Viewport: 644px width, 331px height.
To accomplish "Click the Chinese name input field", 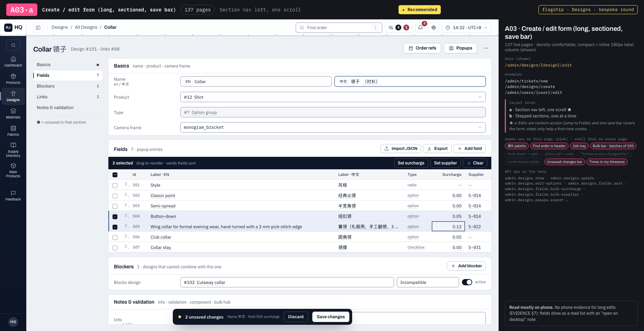I will (x=410, y=81).
